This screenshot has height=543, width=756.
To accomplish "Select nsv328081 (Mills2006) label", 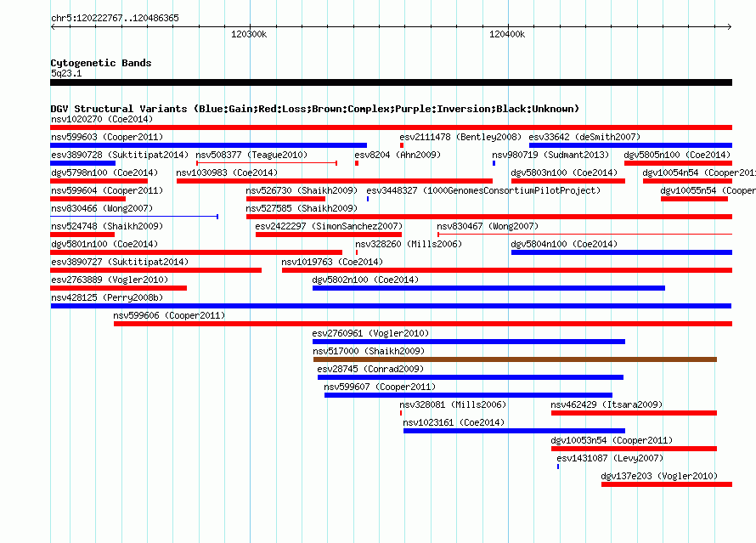I will tap(453, 404).
